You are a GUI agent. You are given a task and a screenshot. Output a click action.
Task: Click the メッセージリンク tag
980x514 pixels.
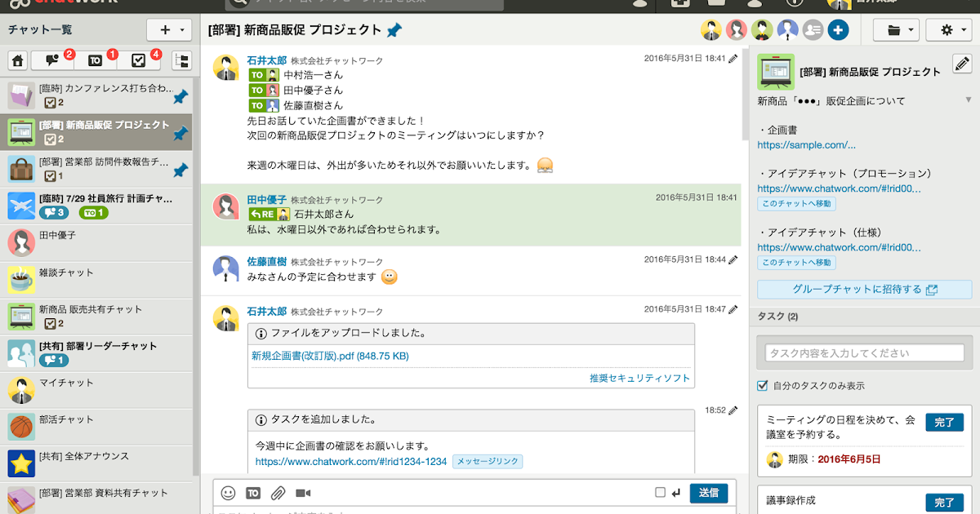[x=487, y=462]
